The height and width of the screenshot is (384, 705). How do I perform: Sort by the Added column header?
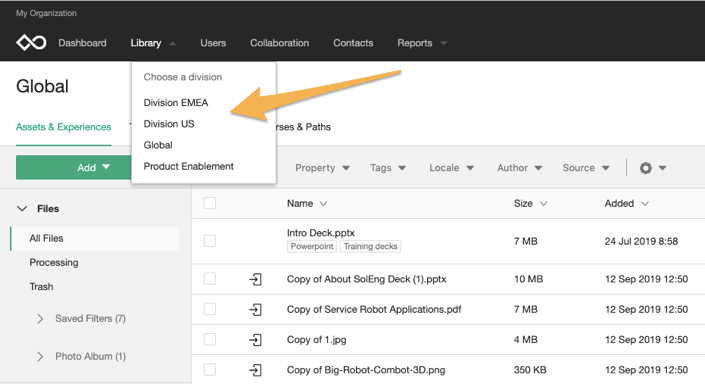(x=626, y=203)
